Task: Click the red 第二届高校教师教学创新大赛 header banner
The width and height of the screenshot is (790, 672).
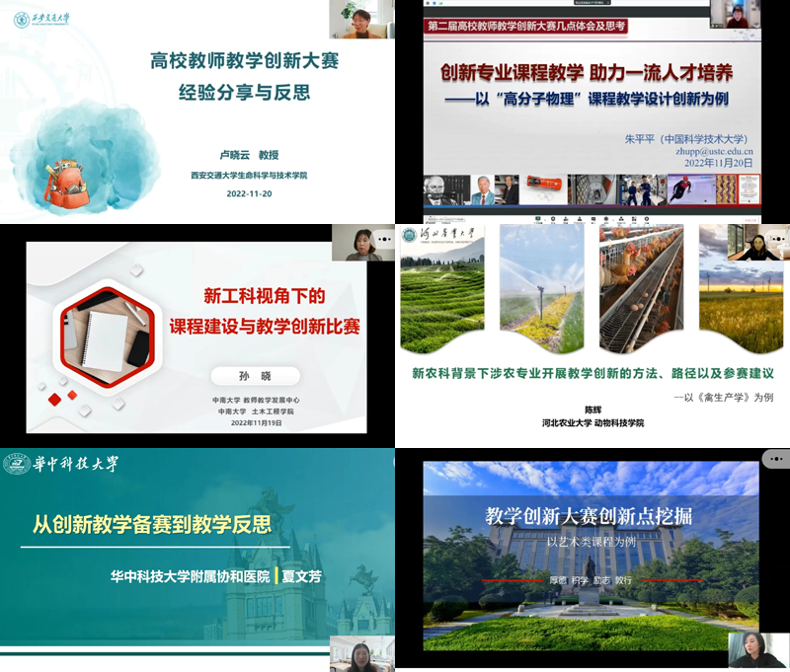Action: (x=524, y=27)
